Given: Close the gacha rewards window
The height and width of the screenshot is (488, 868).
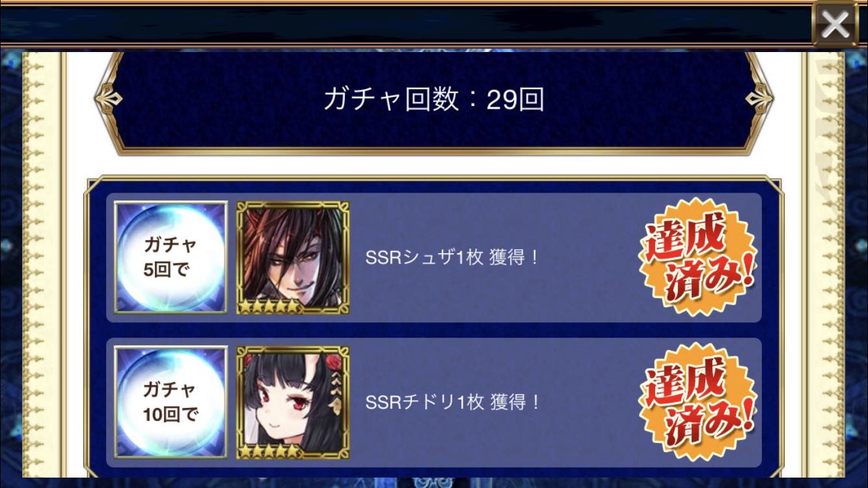Looking at the screenshot, I should coord(835,25).
